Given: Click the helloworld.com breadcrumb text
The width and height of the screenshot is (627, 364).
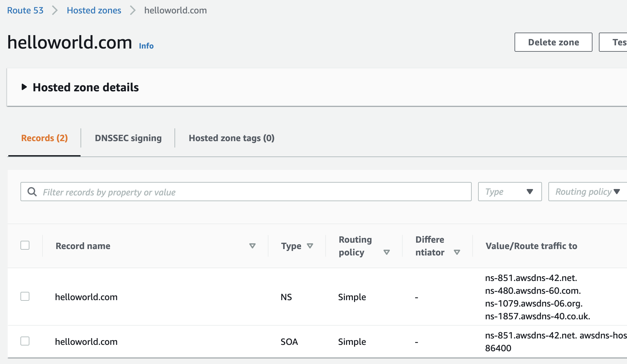Looking at the screenshot, I should 175,10.
